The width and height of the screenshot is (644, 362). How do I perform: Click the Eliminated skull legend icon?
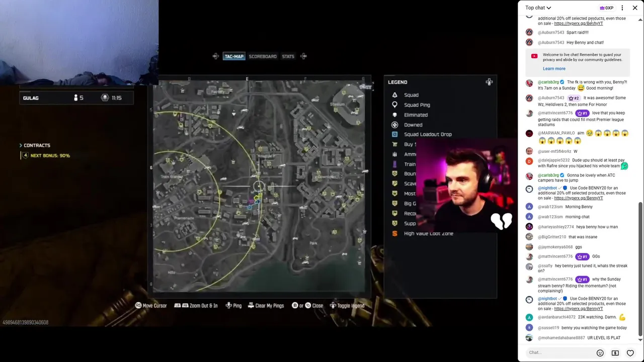tap(394, 115)
